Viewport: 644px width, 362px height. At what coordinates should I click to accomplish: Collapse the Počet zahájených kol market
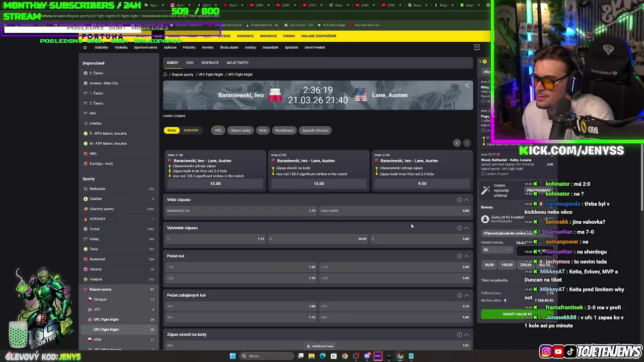tap(466, 295)
